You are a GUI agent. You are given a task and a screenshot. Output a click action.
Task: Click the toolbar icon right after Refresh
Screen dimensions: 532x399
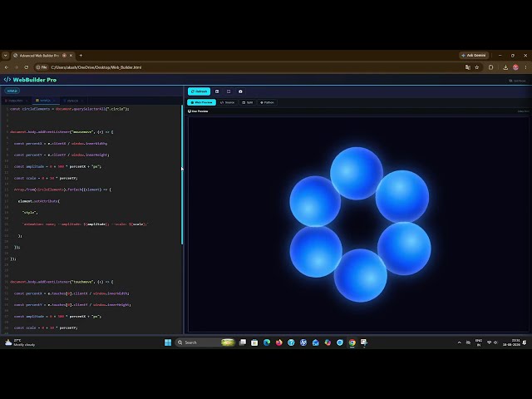[217, 91]
